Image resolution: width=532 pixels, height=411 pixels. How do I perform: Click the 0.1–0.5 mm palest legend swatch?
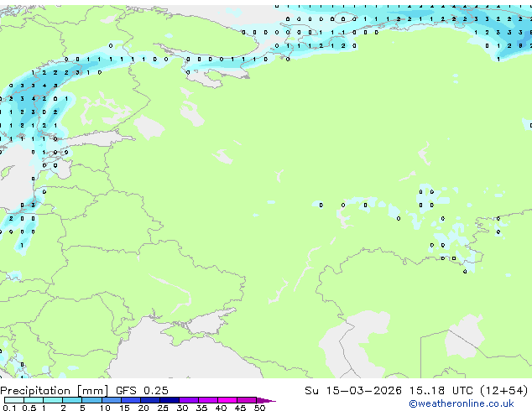point(14,400)
